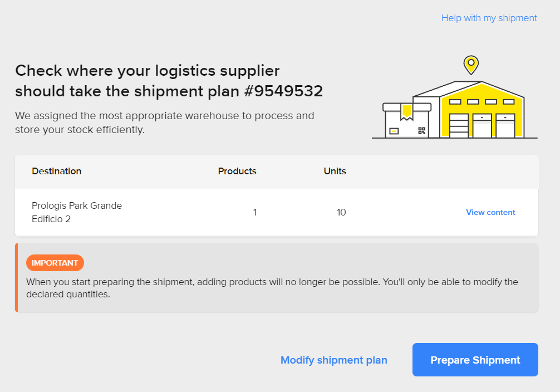The height and width of the screenshot is (392, 560).
Task: Click the Units column header
Action: tap(335, 171)
